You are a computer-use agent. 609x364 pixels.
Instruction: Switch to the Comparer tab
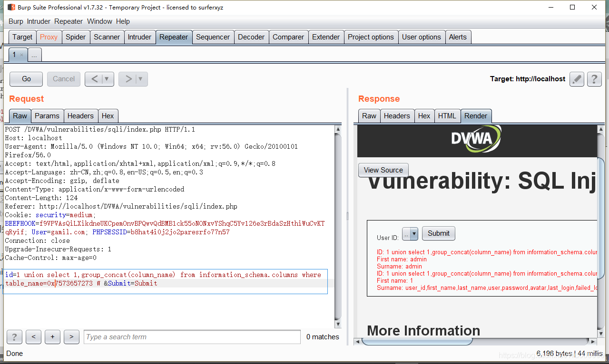pyautogui.click(x=288, y=37)
